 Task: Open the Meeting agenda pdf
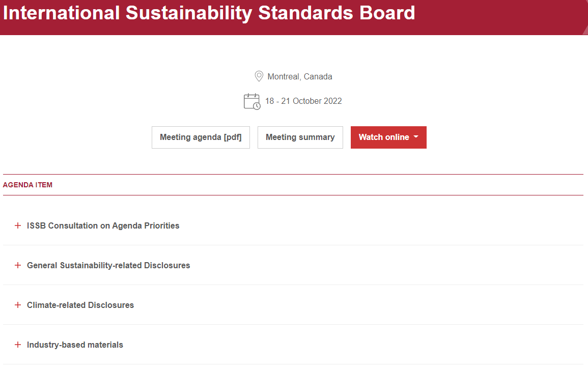pos(201,137)
